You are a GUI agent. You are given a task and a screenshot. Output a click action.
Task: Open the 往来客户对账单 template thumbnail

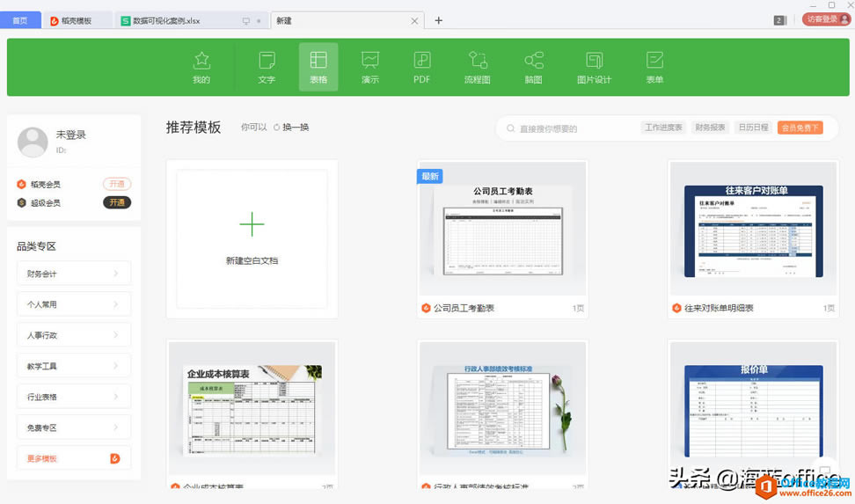[754, 229]
